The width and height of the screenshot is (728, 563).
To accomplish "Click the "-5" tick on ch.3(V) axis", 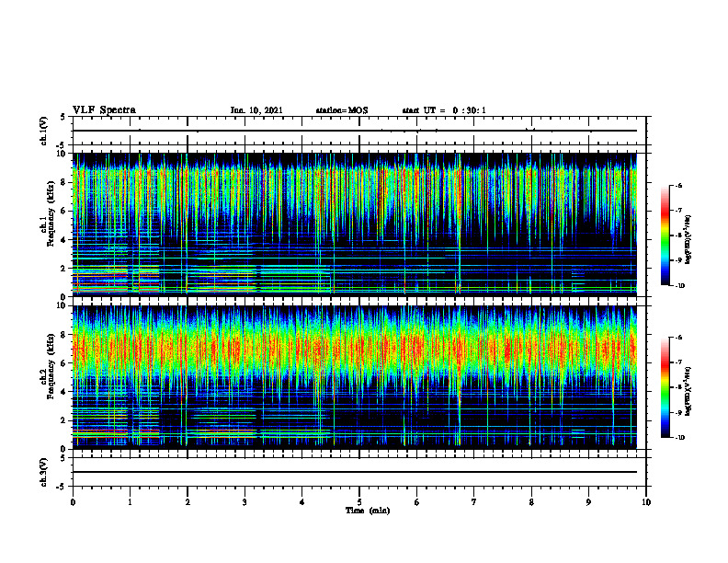I will 62,487.
